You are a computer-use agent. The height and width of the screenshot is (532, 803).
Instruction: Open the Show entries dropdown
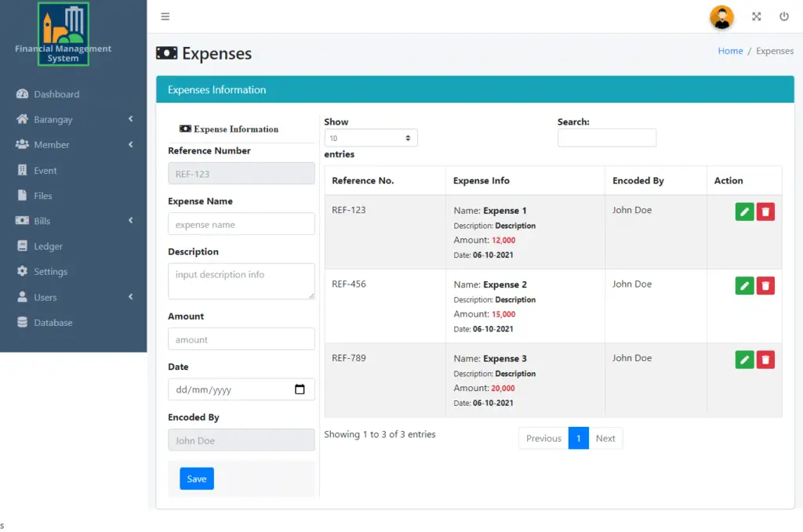tap(370, 137)
